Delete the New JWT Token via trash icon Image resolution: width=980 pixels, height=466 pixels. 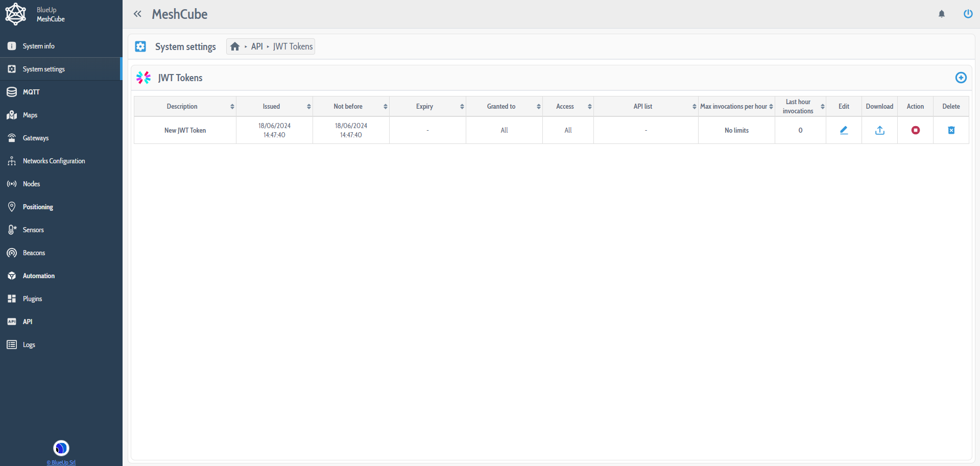[x=951, y=130]
